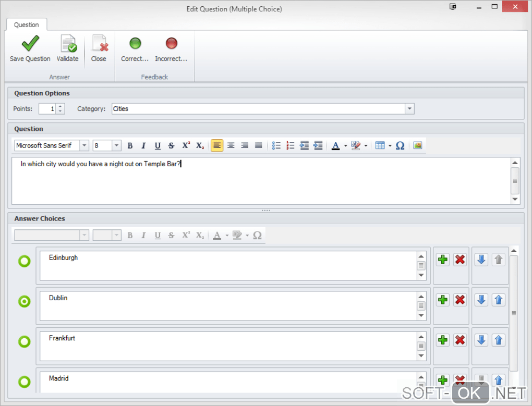Screen dimensions: 532x406
Task: Click the Points input field
Action: (x=47, y=109)
